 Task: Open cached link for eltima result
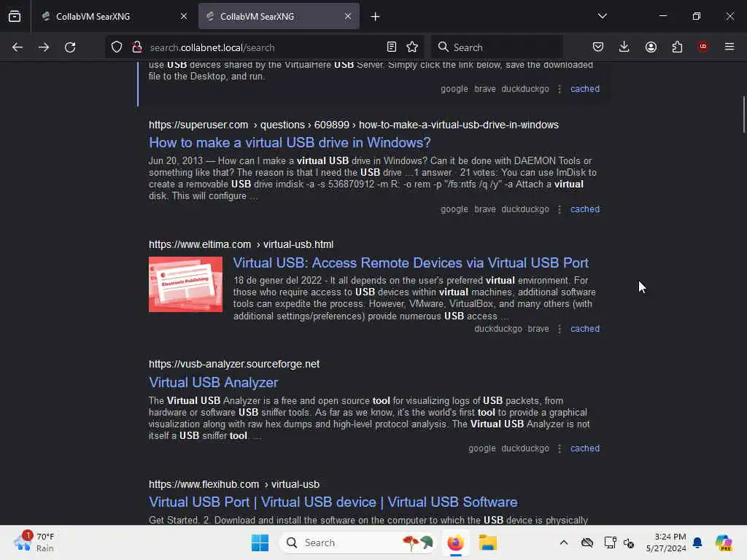(x=585, y=329)
